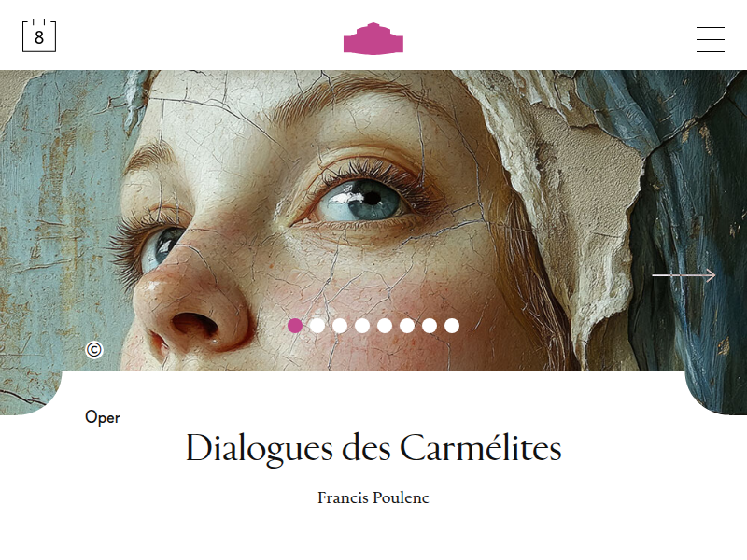Screen dimensions: 747x560
Task: Open the hamburger menu
Action: point(711,39)
